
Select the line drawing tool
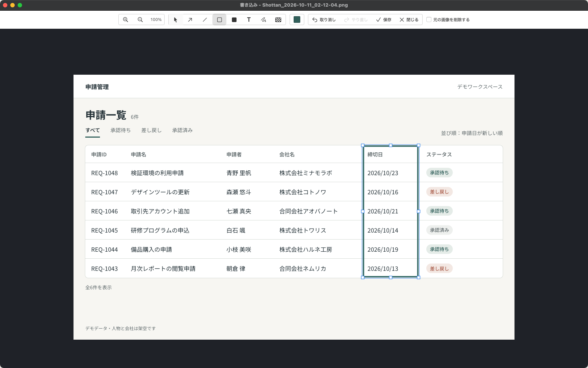click(x=205, y=20)
